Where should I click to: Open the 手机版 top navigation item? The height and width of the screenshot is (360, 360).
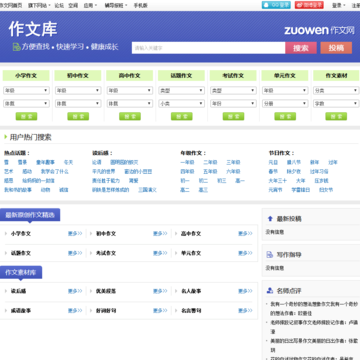point(140,5)
